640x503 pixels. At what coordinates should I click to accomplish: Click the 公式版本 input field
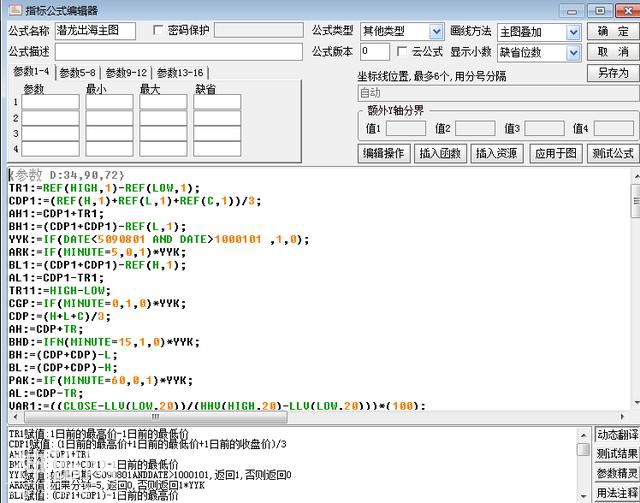pos(375,52)
